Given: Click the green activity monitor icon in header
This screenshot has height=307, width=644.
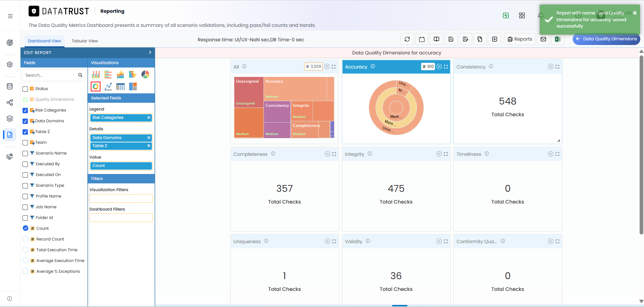Looking at the screenshot, I should point(506,15).
